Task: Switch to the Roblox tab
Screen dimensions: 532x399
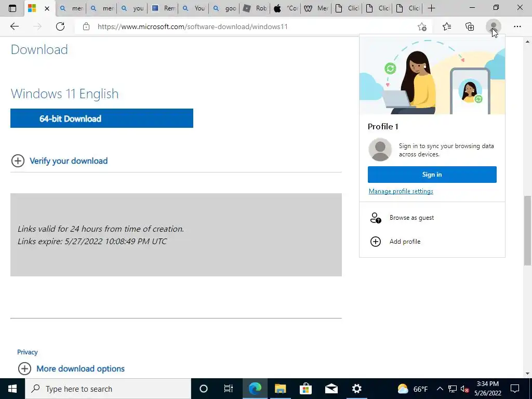Action: tap(255, 8)
